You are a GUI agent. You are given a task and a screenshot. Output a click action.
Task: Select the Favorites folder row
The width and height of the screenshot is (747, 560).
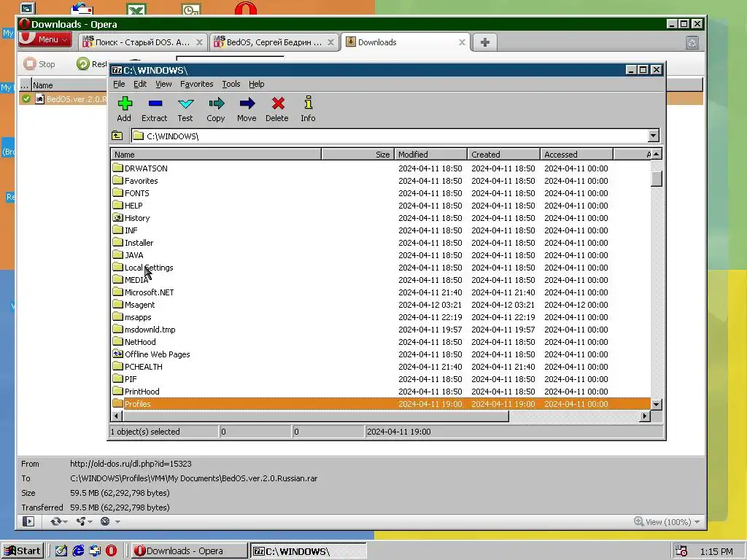click(x=381, y=181)
